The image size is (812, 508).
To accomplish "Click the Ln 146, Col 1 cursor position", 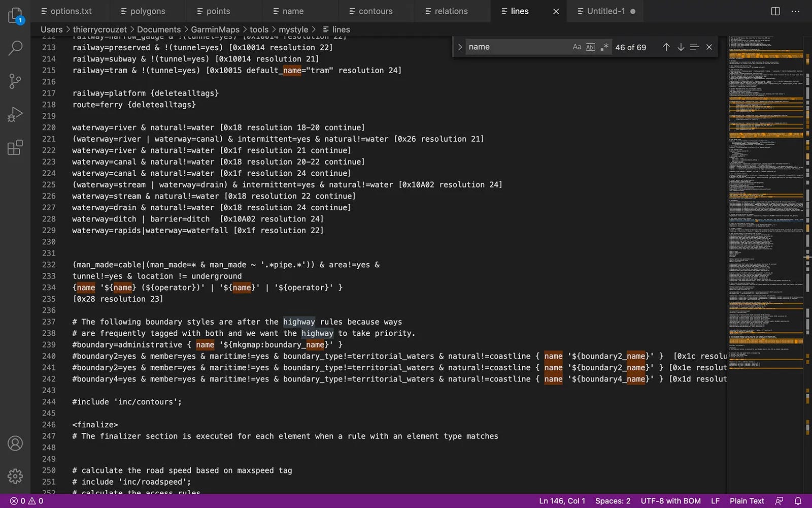I will (562, 501).
